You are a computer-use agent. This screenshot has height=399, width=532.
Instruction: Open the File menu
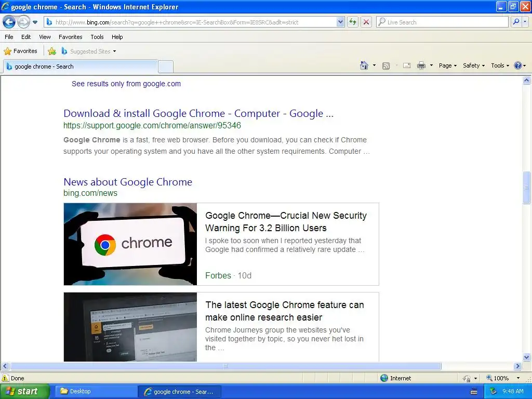click(x=9, y=37)
